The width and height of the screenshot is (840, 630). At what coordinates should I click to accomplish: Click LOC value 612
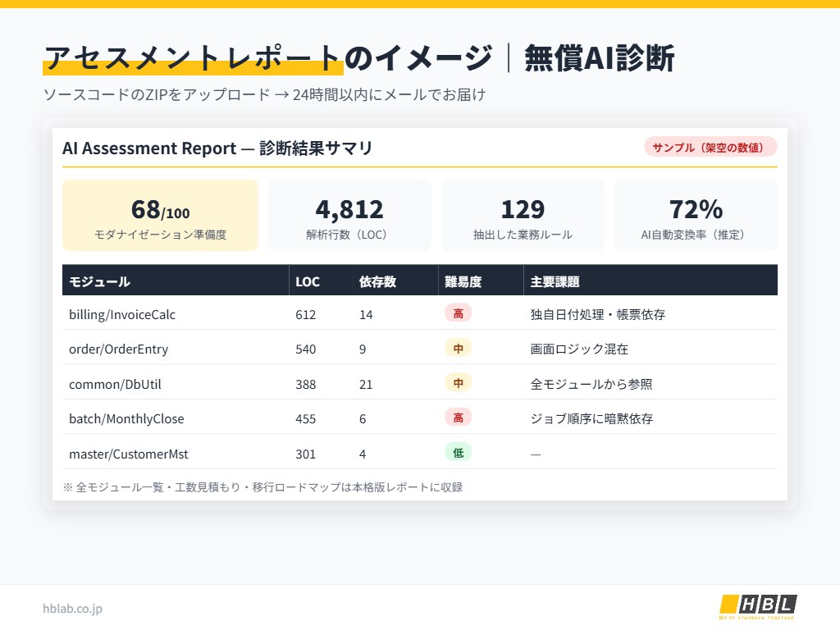[x=305, y=314]
